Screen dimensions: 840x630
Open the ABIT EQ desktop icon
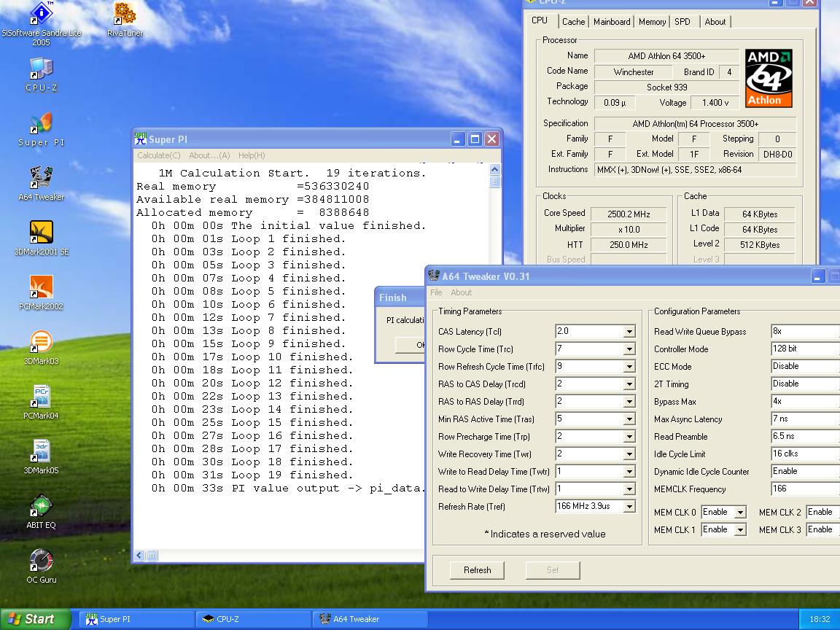tap(41, 507)
